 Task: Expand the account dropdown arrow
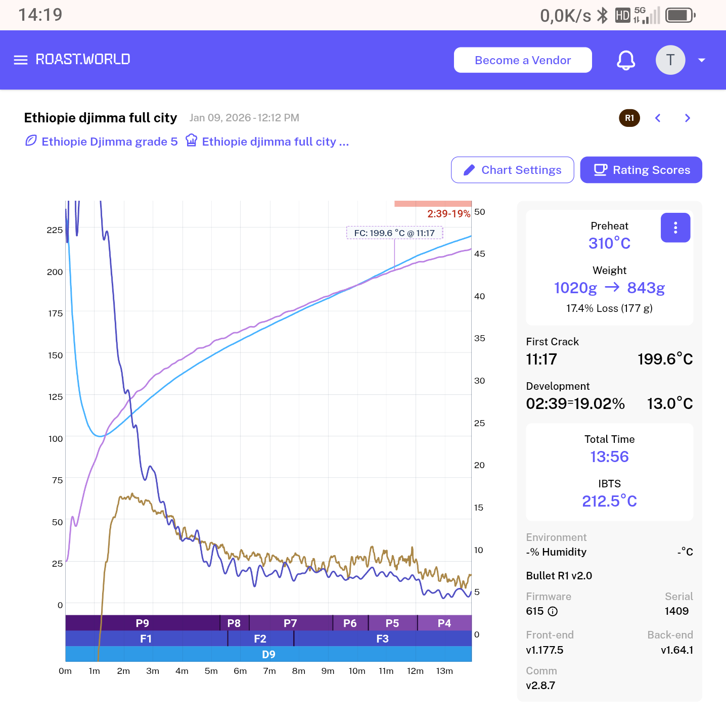click(701, 60)
